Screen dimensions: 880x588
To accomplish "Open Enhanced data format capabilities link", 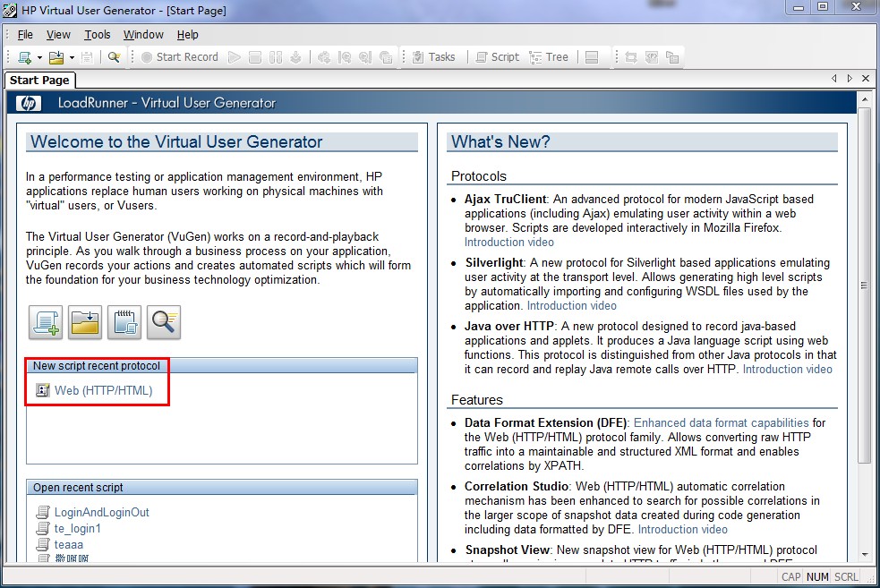I will point(722,423).
